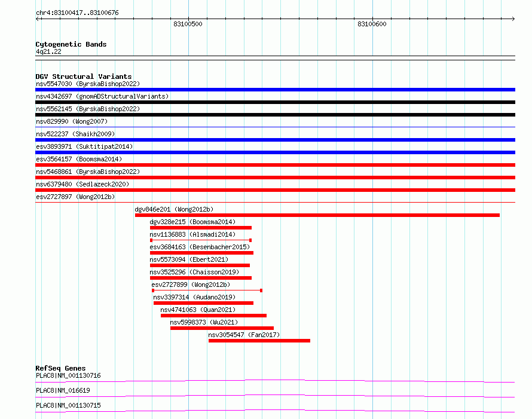Select the red bar under dgv328e215
532x419 pixels.
click(x=201, y=228)
